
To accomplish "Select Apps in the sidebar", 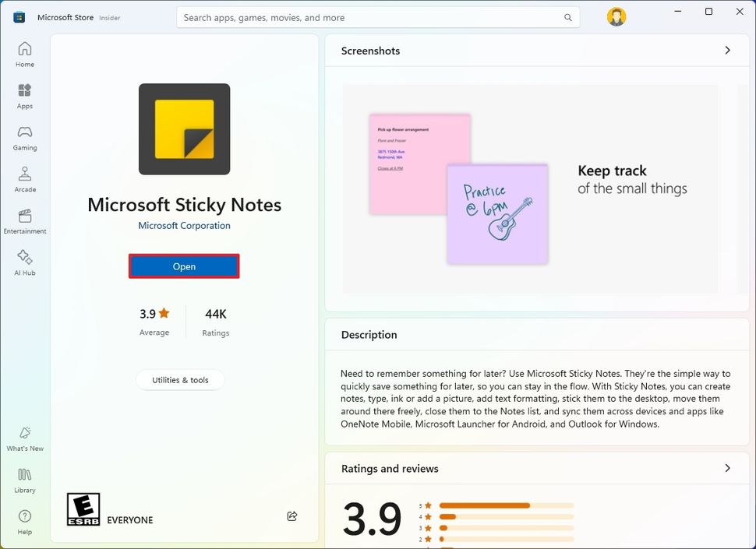I will click(x=24, y=93).
